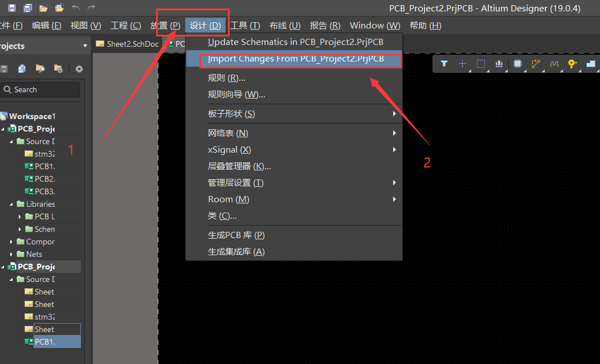Screen dimensions: 600x364
Task: Click the yellow place via icon
Action: tap(573, 64)
